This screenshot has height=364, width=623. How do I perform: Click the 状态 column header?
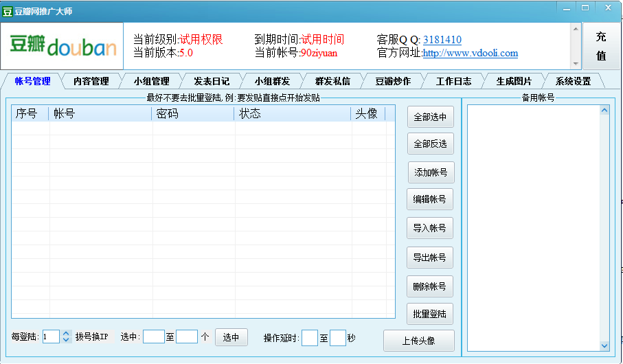click(293, 113)
